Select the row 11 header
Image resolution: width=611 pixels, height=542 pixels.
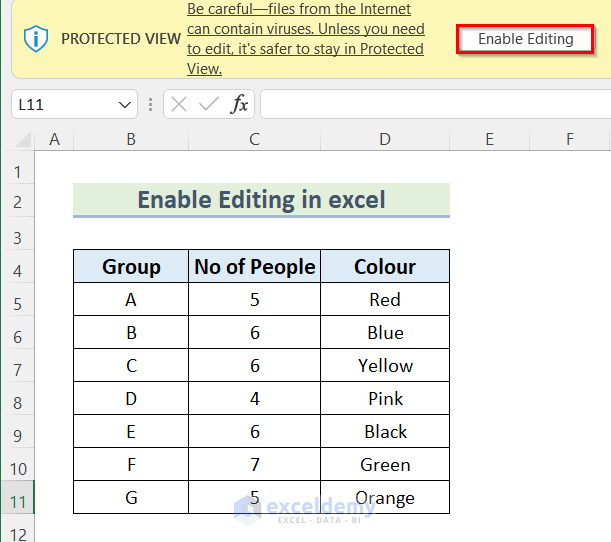tap(17, 497)
